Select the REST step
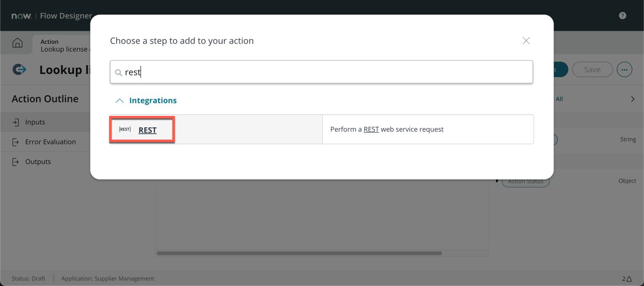This screenshot has height=286, width=644. [x=147, y=130]
